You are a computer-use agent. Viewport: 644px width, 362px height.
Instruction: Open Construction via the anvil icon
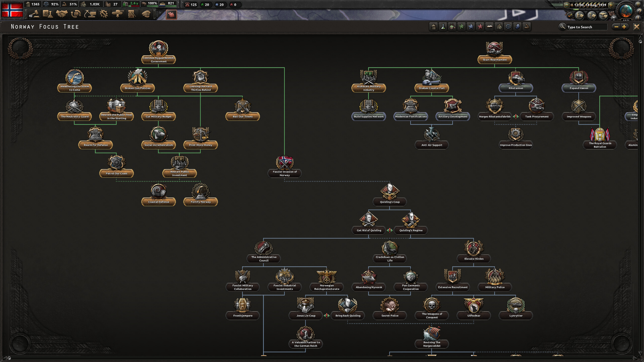click(91, 15)
